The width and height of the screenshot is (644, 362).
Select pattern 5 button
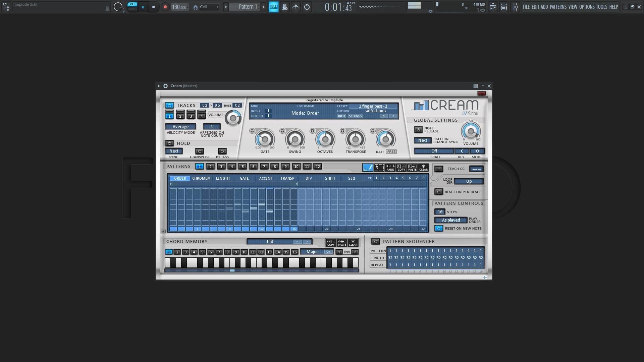point(243,167)
